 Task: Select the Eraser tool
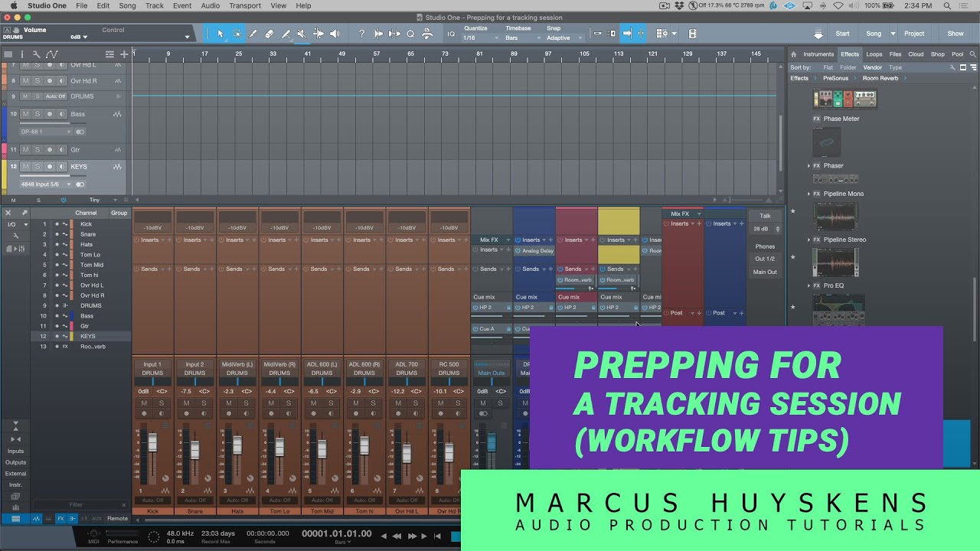pos(269,34)
